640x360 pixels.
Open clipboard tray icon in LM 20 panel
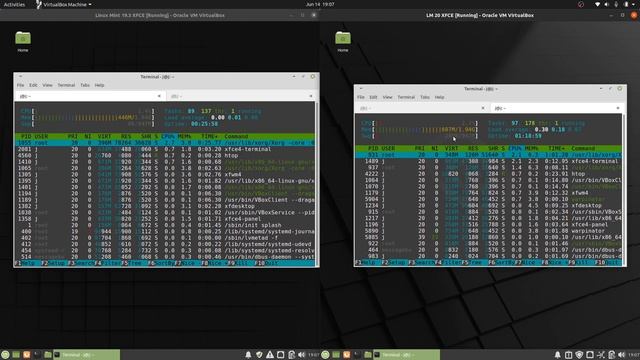611,355
